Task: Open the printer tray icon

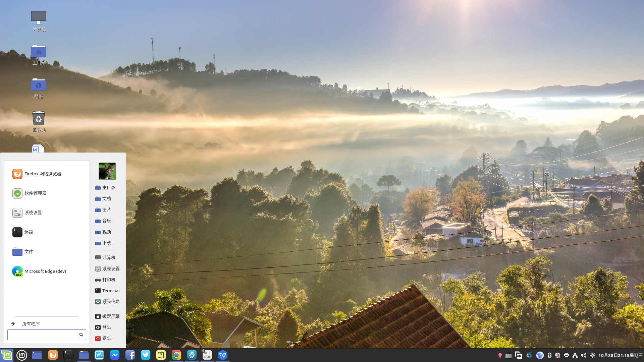Action: tap(567, 356)
